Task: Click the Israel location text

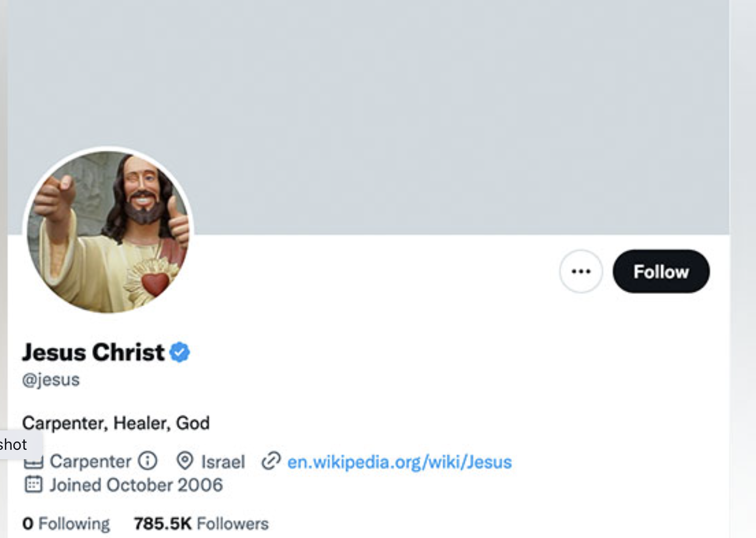Action: pyautogui.click(x=223, y=461)
